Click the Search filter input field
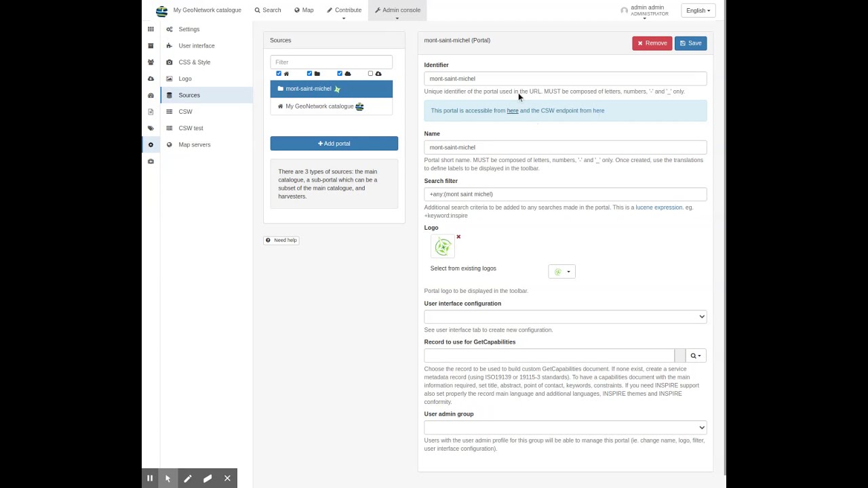 coord(566,194)
